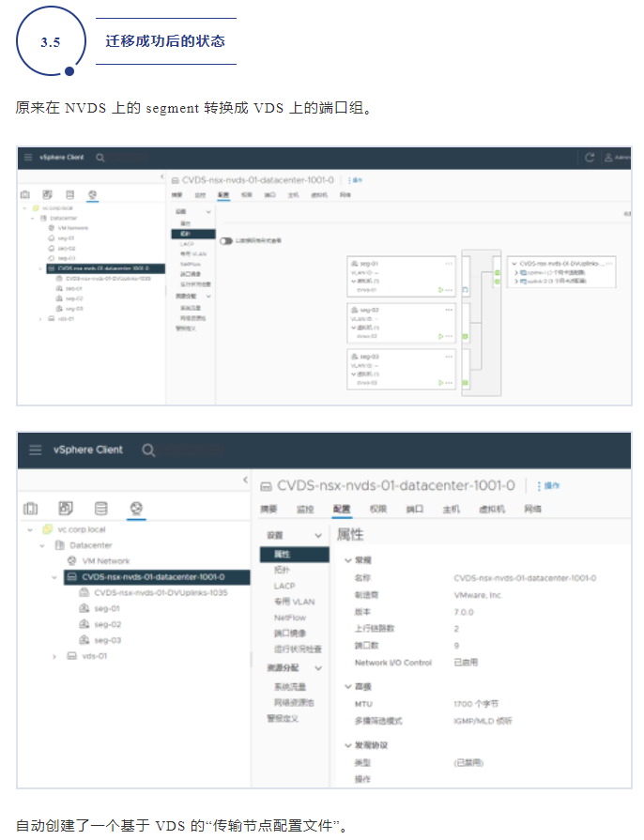Viewport: 644px width, 840px height.
Task: Open the DVUplinks card ellipsis menu
Action: [x=609, y=264]
